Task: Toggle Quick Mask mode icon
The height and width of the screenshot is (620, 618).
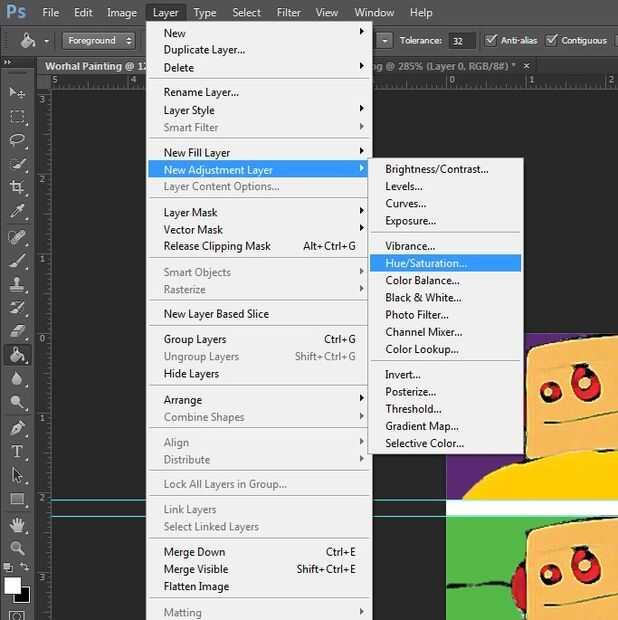Action: point(17,615)
